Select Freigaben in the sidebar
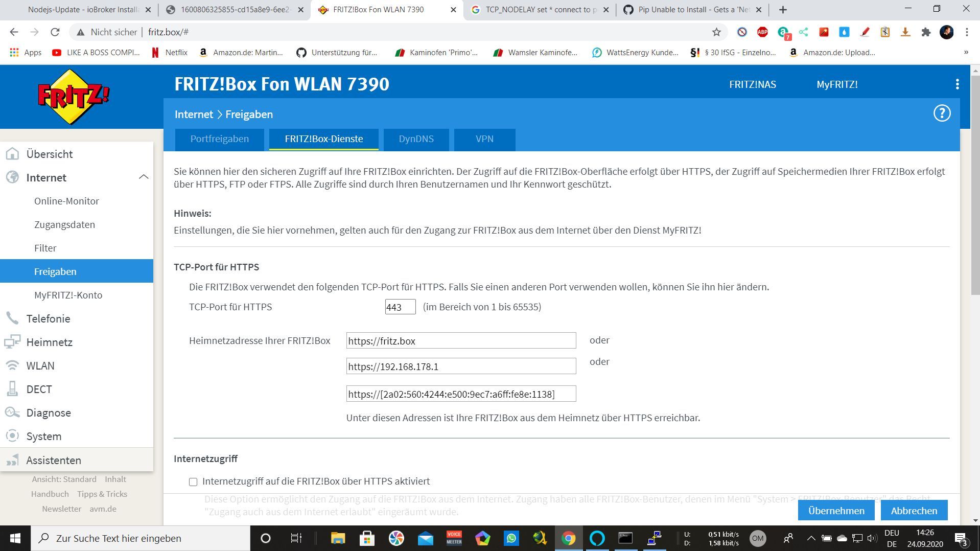 [x=77, y=271]
